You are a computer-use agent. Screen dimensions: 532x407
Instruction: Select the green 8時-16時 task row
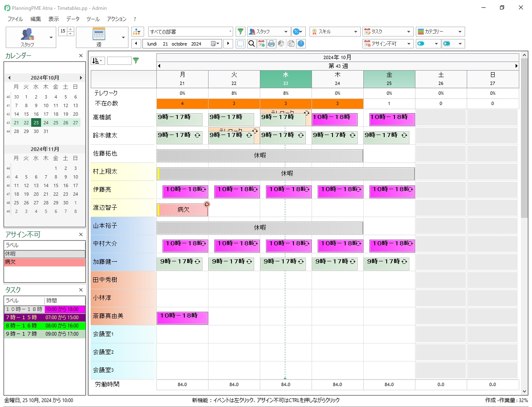45,326
